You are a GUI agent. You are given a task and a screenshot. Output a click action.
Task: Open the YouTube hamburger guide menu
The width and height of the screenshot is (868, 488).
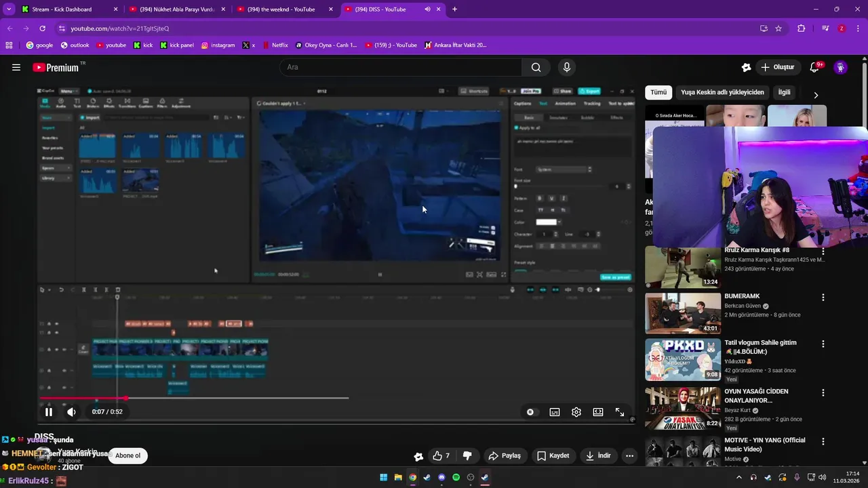click(16, 67)
